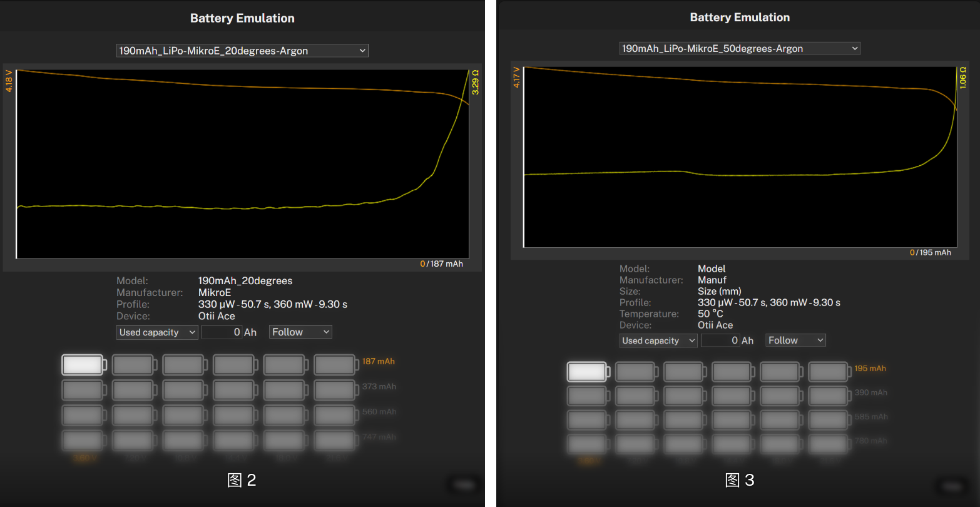Image resolution: width=980 pixels, height=507 pixels.
Task: Click the 0/187 mAh capacity readout
Action: coord(442,264)
